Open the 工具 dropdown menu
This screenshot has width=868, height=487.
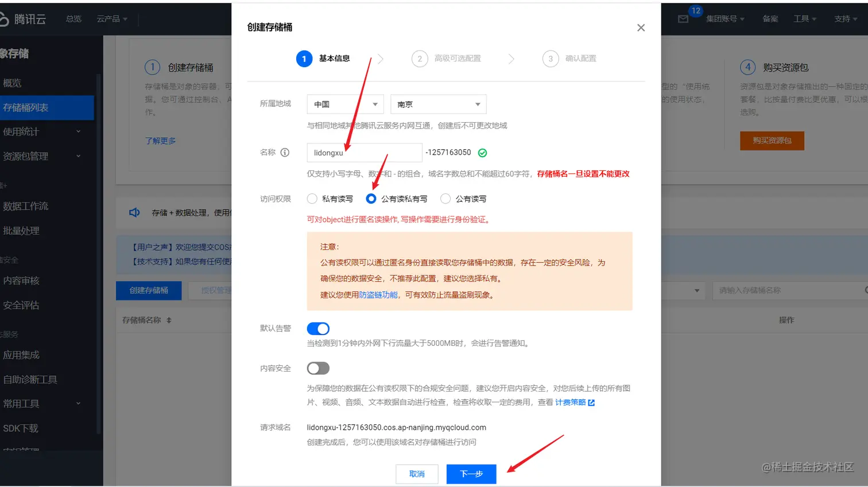pos(805,19)
